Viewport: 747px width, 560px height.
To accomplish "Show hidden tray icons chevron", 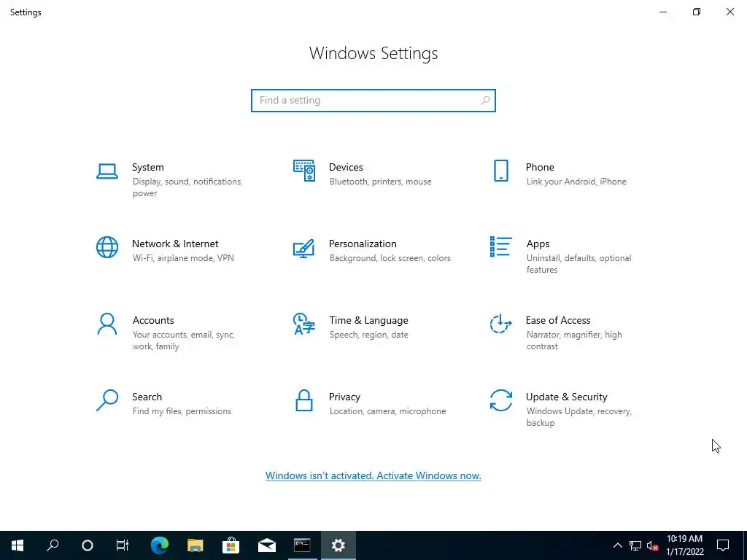I will point(617,545).
